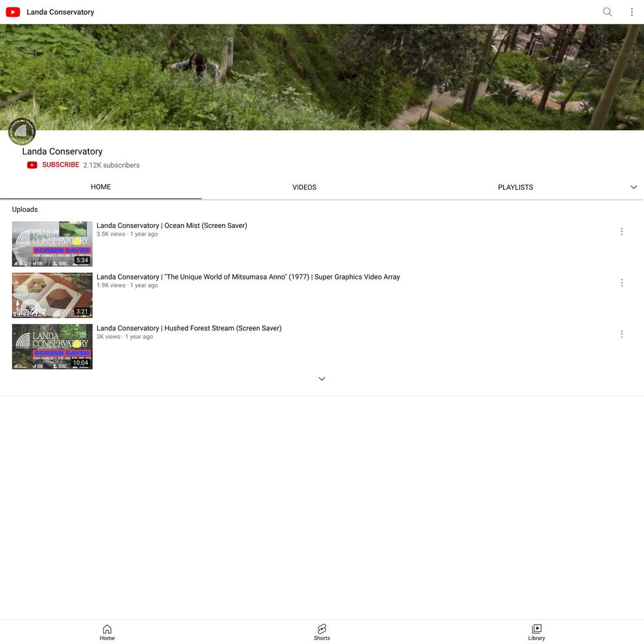Open Library in bottom navigation
Viewport: 644px width, 644px height.
click(536, 632)
